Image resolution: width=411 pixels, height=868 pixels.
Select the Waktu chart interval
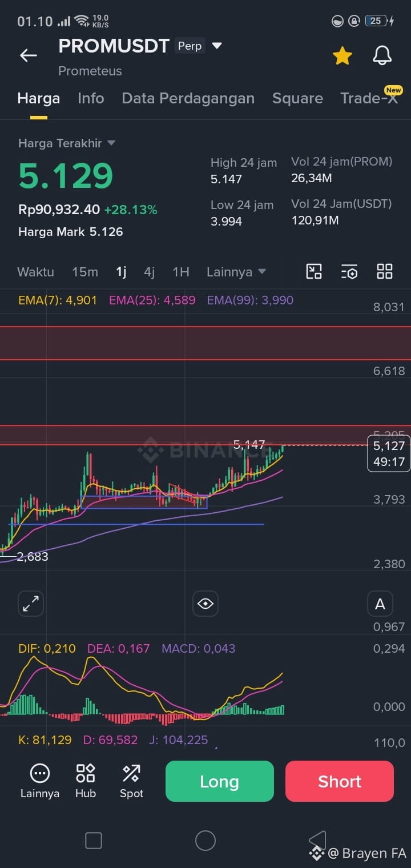35,272
